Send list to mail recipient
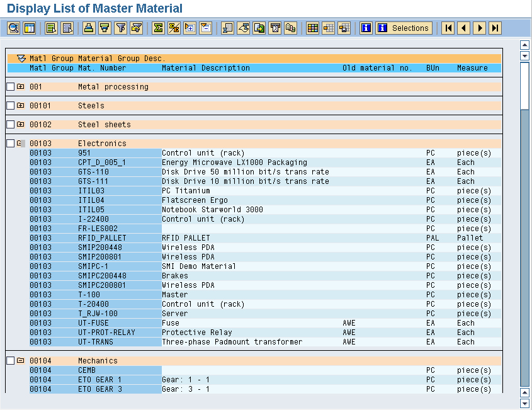 click(x=276, y=28)
